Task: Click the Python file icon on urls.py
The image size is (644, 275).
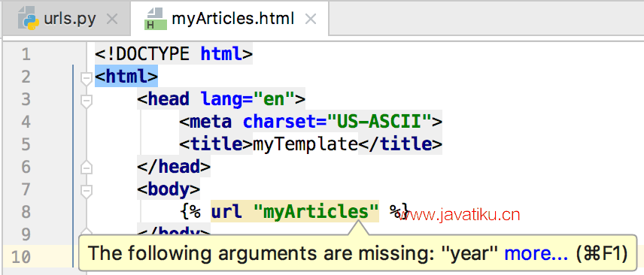Action: tap(29, 19)
